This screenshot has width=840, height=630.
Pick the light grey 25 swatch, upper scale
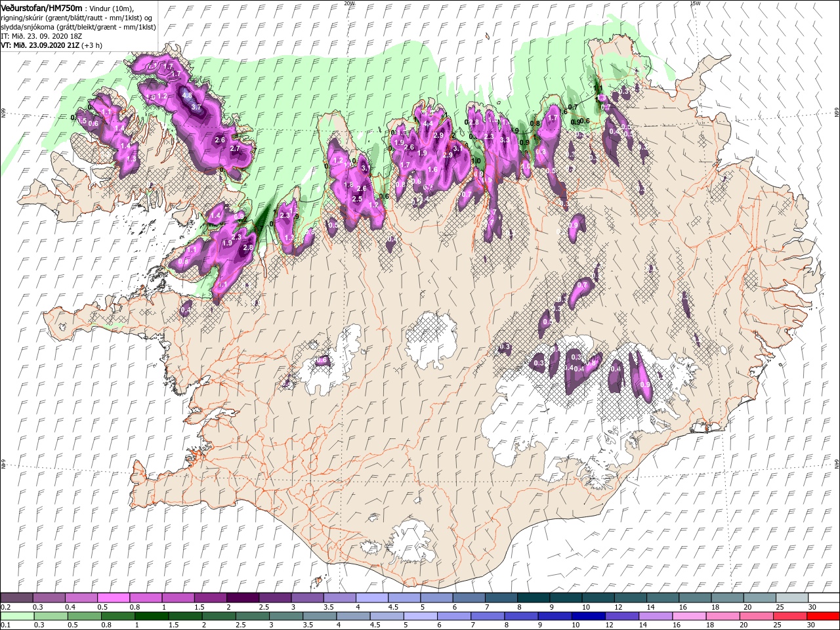tap(791, 598)
